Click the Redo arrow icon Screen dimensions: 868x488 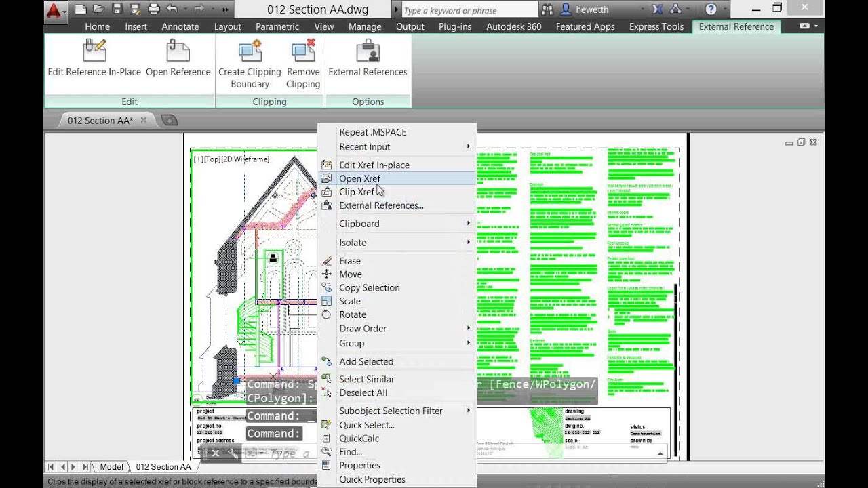[x=199, y=9]
